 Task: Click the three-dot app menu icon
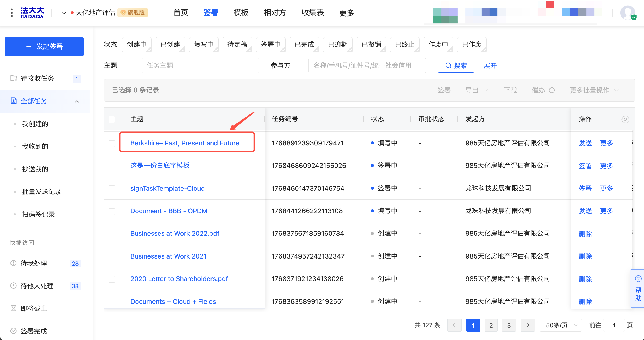click(12, 13)
